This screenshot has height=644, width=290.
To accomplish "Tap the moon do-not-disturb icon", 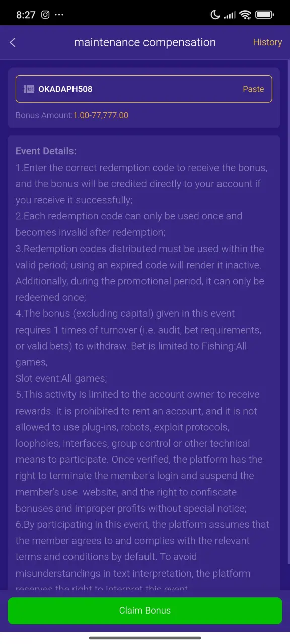I will coord(215,15).
